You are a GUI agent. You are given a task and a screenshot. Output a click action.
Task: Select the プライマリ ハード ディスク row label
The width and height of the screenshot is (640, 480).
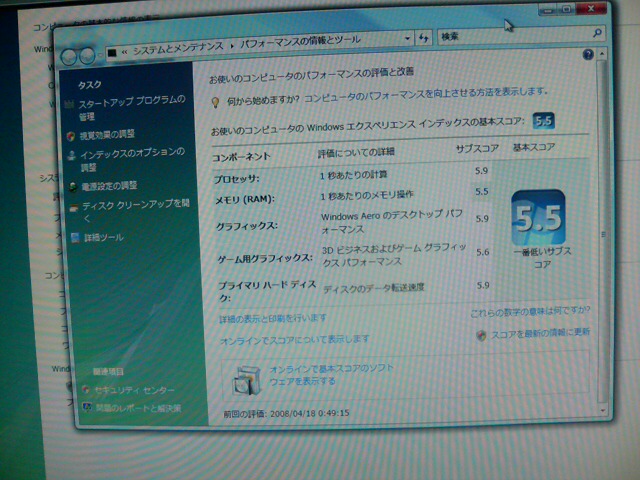267,291
